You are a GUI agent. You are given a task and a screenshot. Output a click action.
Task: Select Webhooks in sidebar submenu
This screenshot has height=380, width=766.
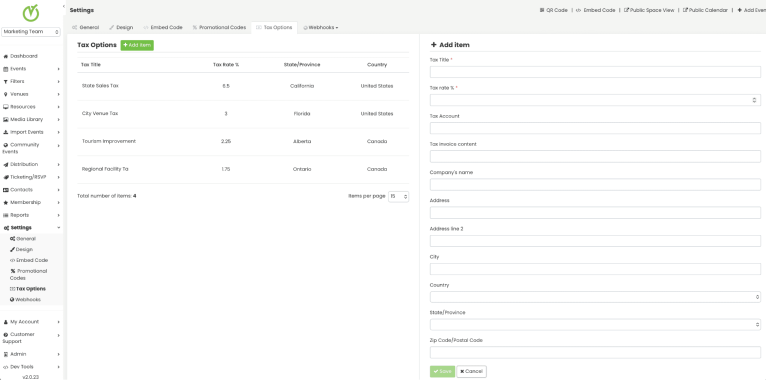coord(25,299)
